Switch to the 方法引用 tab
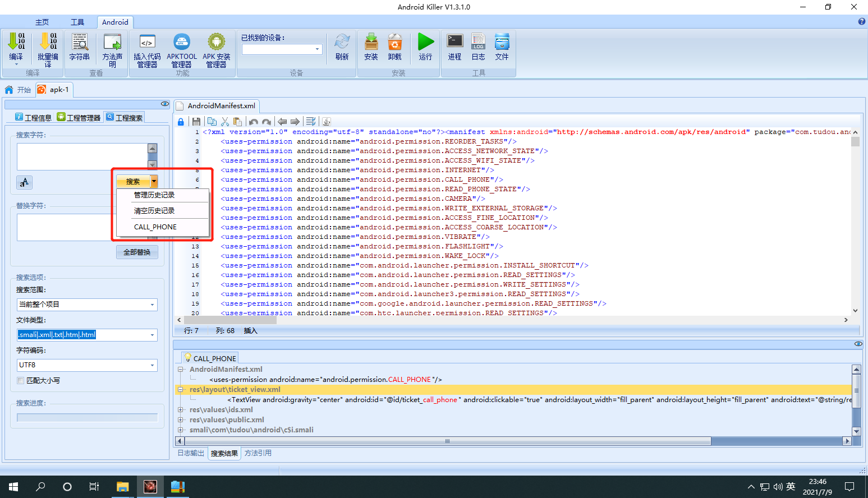 (x=258, y=453)
